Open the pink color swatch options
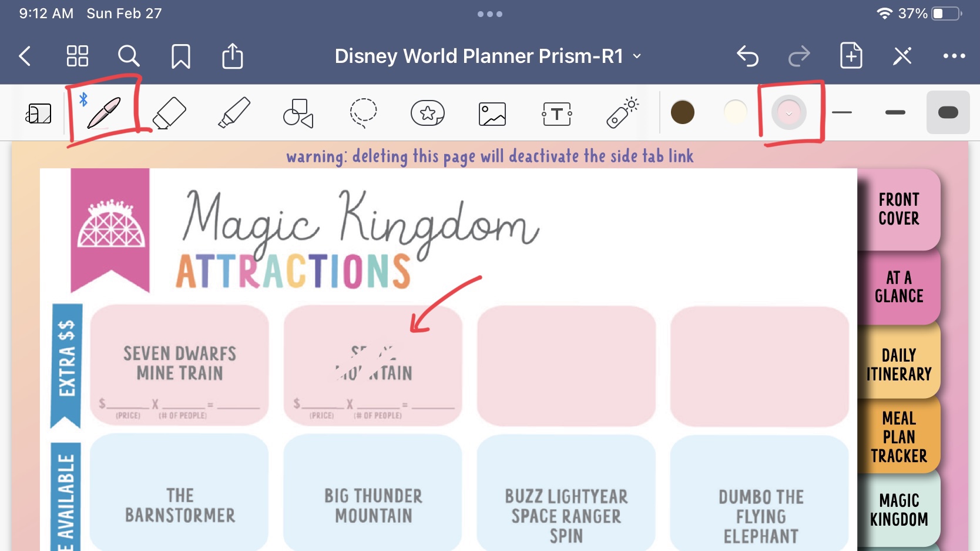Screen dimensions: 980x551 pos(789,112)
